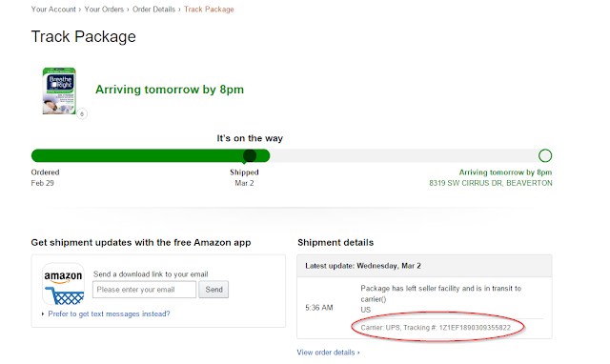Navigate to Order Details breadcrumb
Viewport: 610px width, 364px height.
pos(153,10)
